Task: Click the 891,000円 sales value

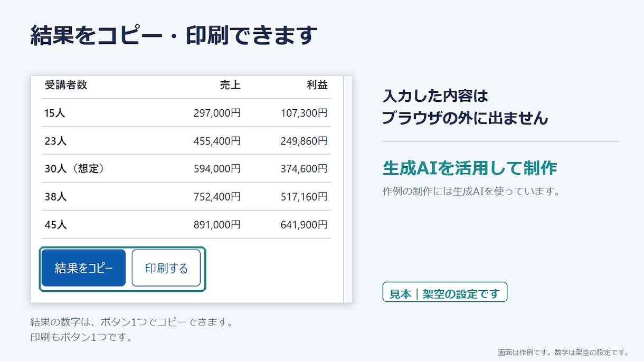Action: point(217,225)
